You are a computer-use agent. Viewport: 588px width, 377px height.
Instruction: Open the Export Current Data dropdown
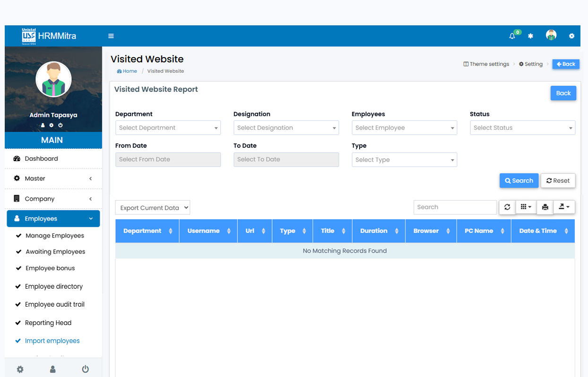click(x=152, y=207)
